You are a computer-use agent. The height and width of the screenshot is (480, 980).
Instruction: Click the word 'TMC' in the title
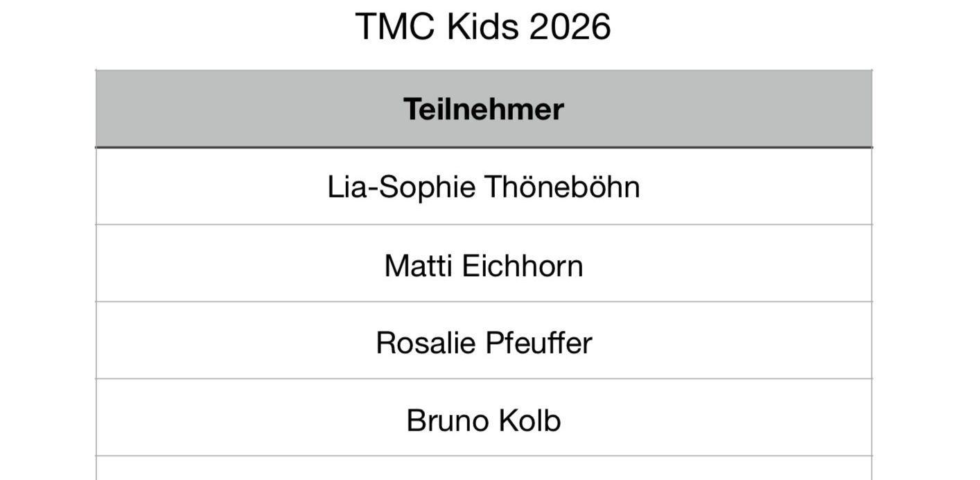(396, 27)
